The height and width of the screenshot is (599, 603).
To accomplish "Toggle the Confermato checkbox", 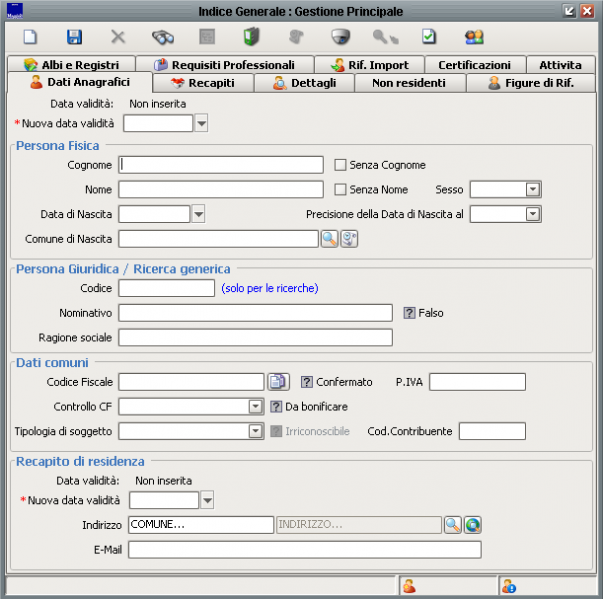I will point(307,382).
